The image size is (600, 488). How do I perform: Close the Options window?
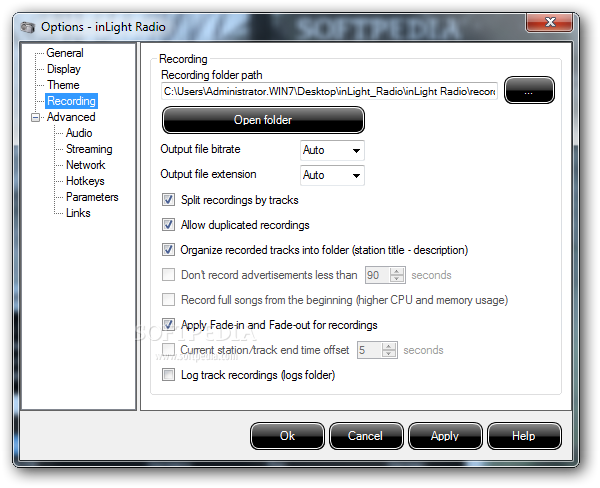[x=549, y=22]
